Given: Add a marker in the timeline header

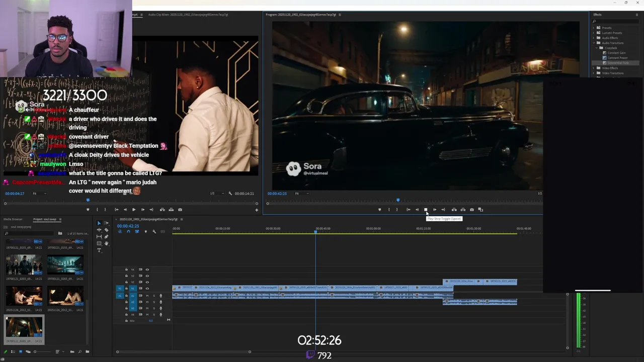Looking at the screenshot, I should pyautogui.click(x=146, y=231).
